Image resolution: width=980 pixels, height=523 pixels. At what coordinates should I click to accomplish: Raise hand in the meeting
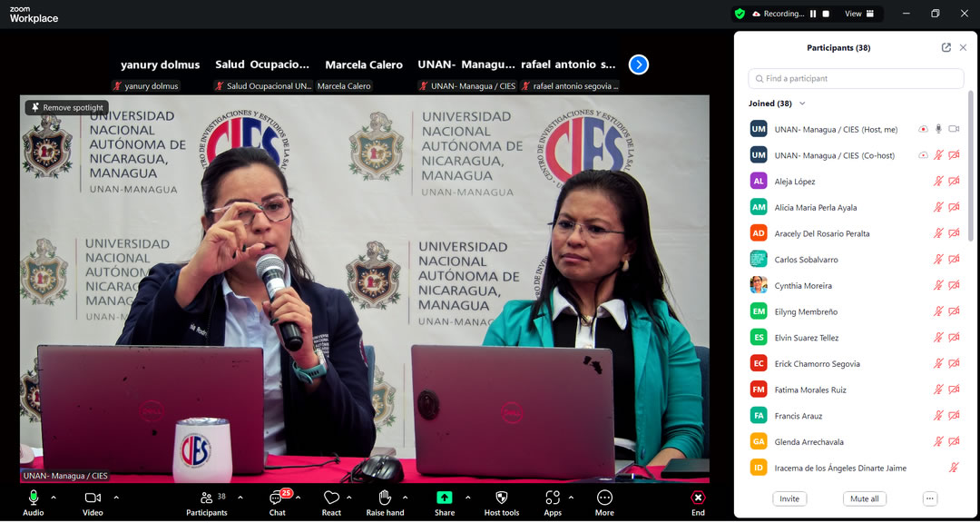385,498
